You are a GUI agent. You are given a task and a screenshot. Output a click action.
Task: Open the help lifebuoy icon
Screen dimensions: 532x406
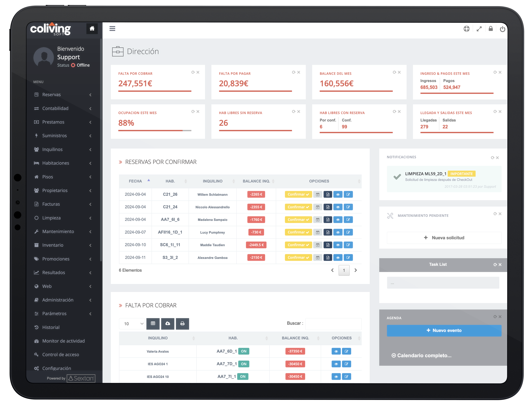[x=466, y=29]
